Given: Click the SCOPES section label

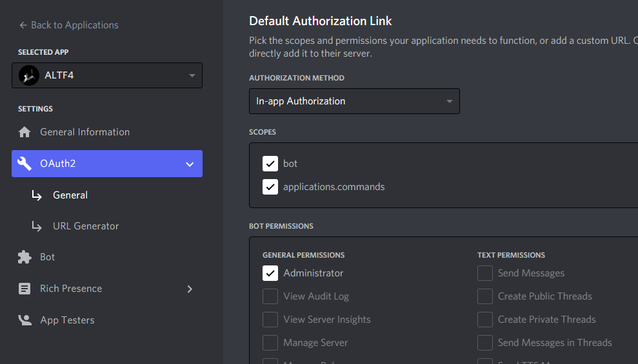Looking at the screenshot, I should pyautogui.click(x=263, y=132).
